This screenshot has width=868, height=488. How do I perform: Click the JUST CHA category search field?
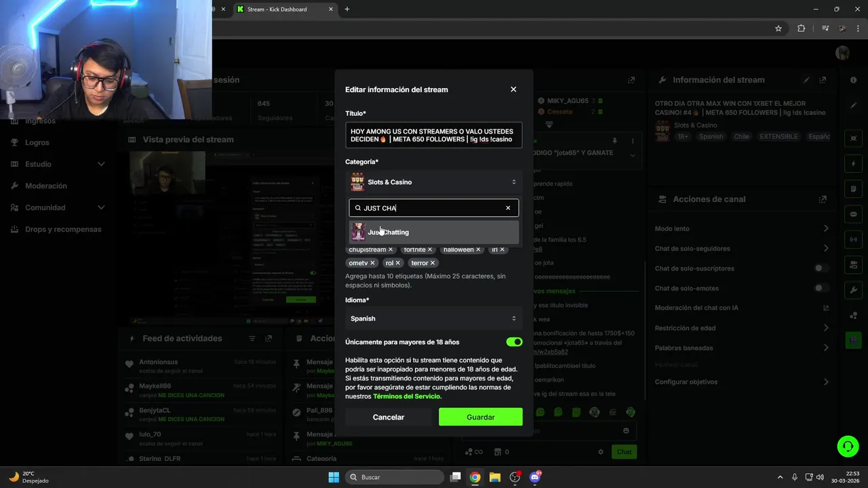click(x=433, y=208)
